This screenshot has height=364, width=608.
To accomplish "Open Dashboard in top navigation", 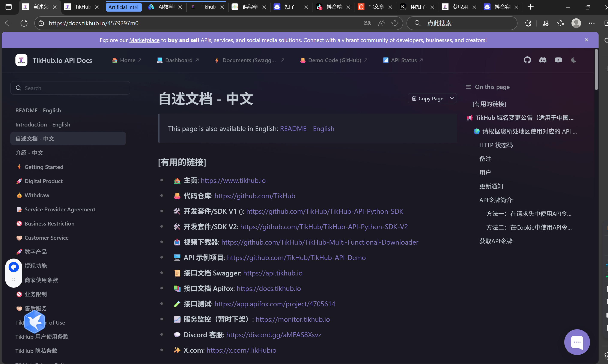I will (x=178, y=60).
